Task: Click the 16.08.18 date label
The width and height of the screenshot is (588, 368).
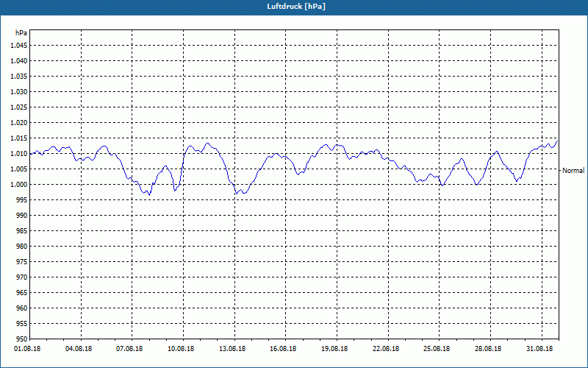Action: click(283, 348)
